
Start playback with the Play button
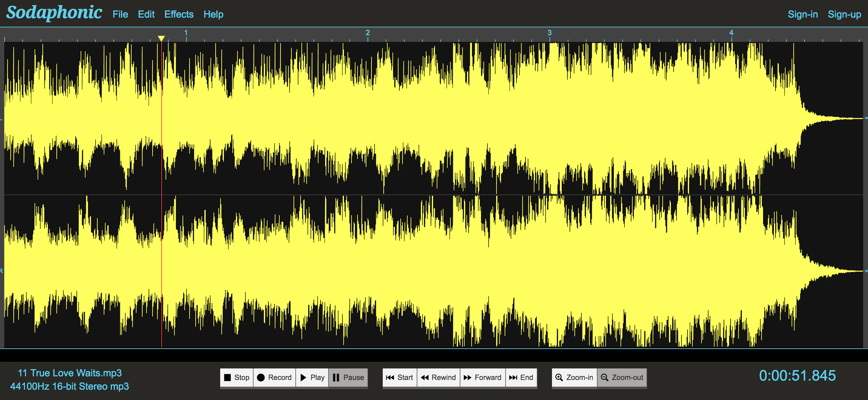(312, 378)
